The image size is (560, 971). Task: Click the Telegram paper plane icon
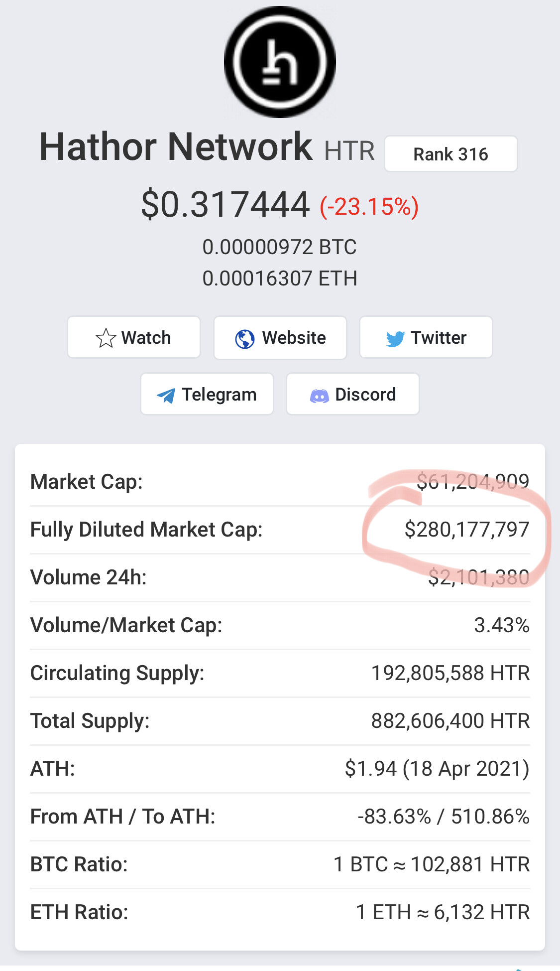pos(166,396)
